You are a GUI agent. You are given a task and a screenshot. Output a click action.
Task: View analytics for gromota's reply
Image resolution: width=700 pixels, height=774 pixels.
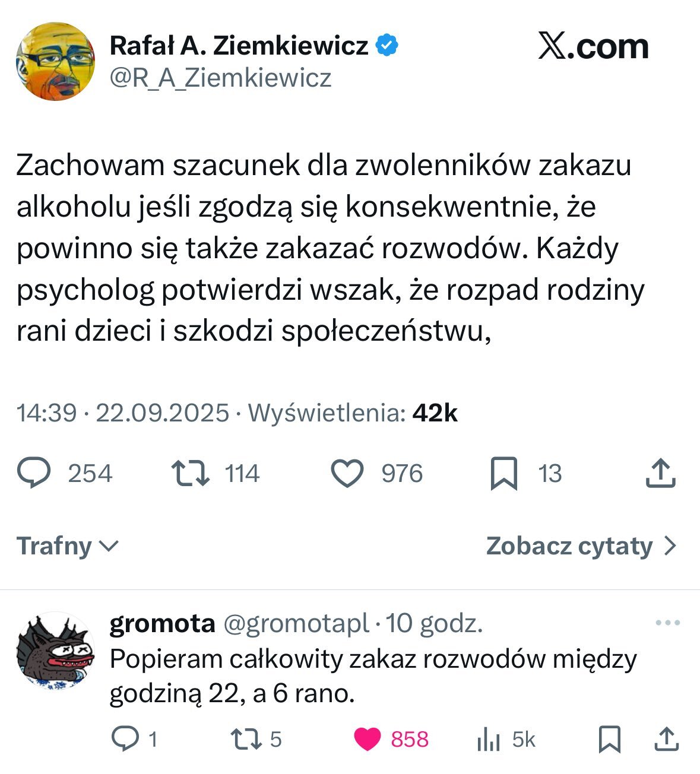(489, 740)
